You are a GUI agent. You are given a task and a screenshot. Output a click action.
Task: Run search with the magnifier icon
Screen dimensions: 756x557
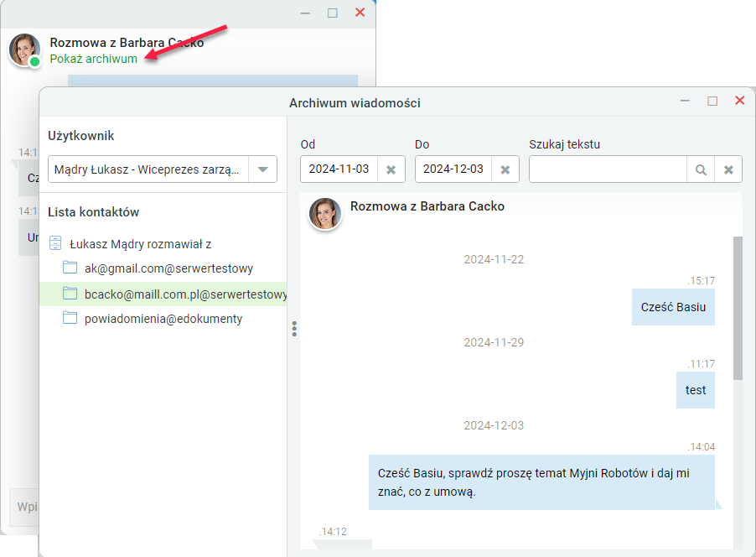701,169
